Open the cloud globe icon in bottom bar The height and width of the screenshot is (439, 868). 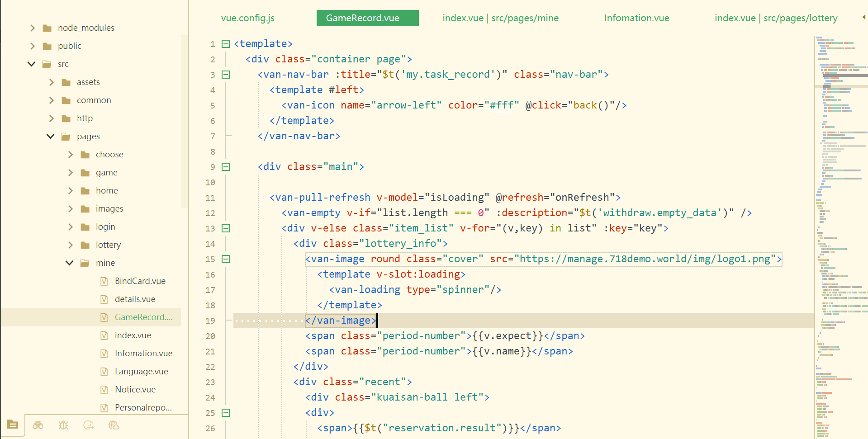pos(114,425)
